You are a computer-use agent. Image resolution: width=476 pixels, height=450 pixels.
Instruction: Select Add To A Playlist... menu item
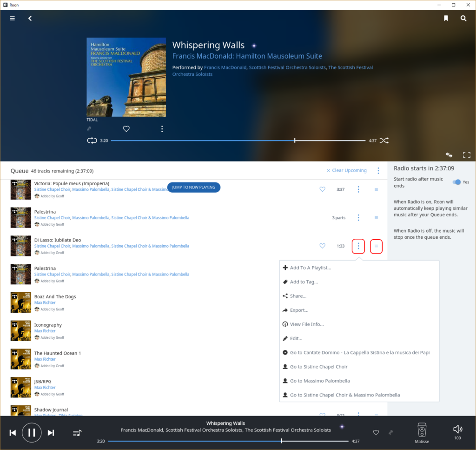tap(359, 268)
